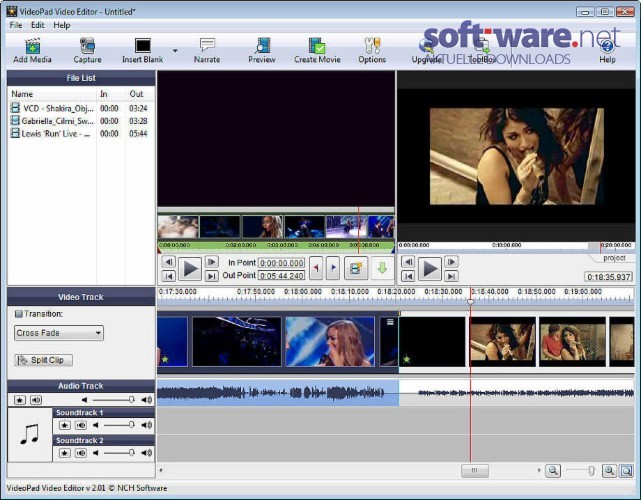
Task: Click the timeline zoom out magnifier
Action: pyautogui.click(x=553, y=471)
